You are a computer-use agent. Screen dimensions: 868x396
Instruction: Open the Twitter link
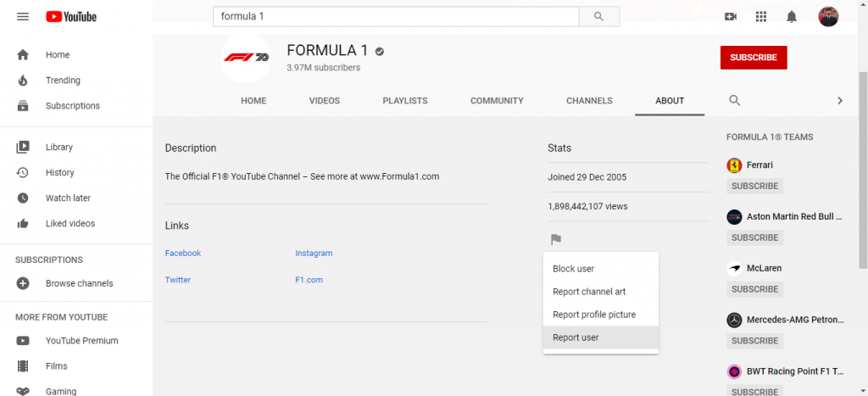178,280
